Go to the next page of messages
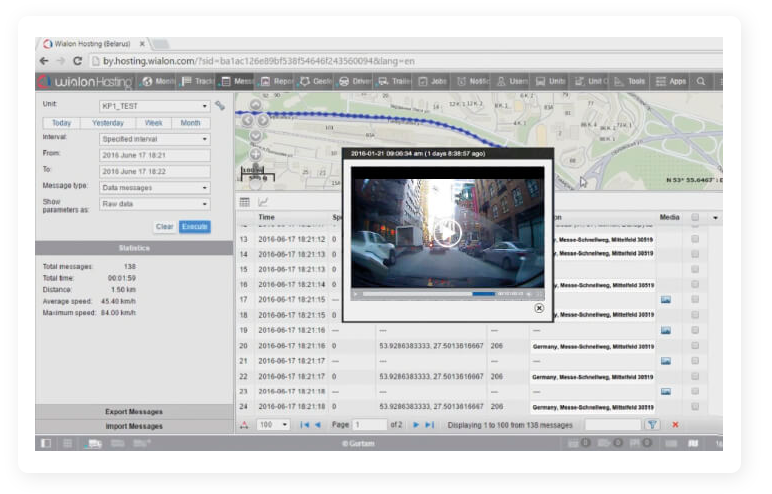 tap(416, 425)
